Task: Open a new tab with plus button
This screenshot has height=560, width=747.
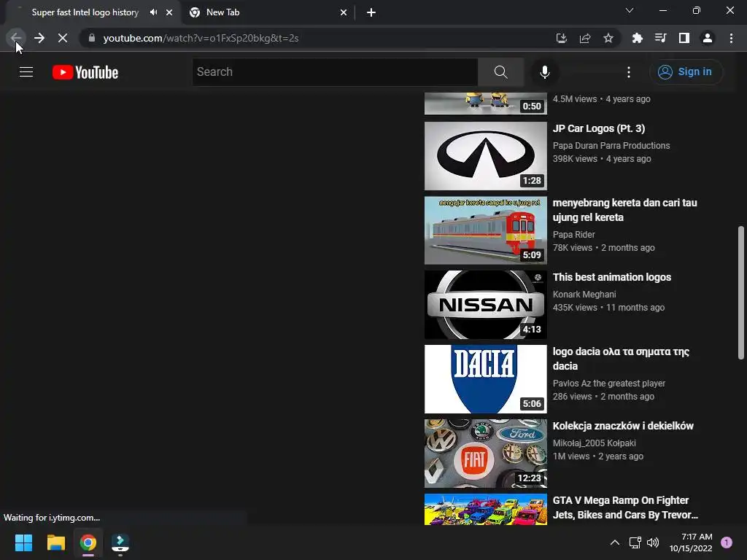Action: click(371, 12)
